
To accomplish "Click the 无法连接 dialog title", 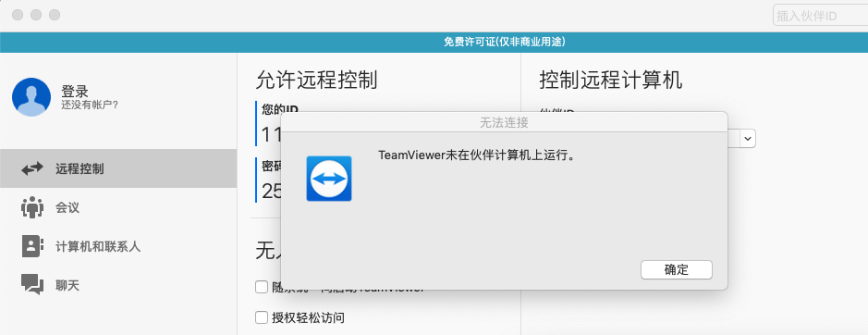I will 504,122.
